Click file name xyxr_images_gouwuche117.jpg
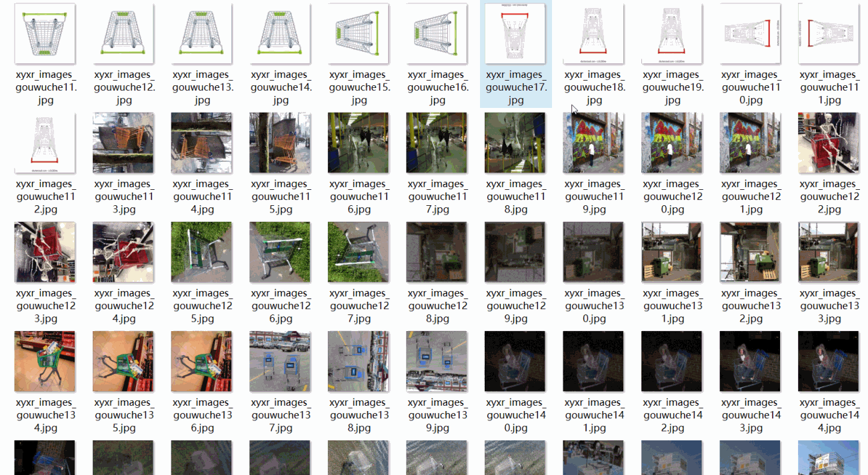868x475 pixels. [437, 197]
